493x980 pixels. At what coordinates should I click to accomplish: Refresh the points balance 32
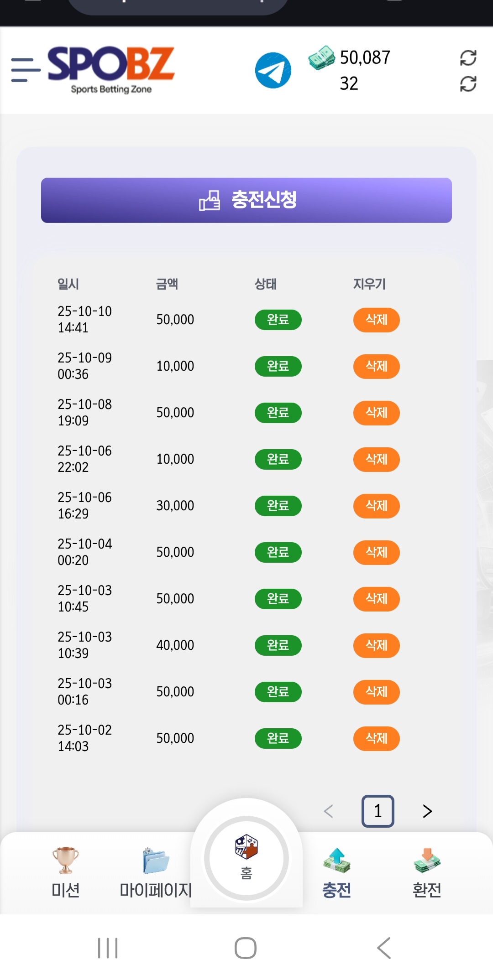click(468, 84)
